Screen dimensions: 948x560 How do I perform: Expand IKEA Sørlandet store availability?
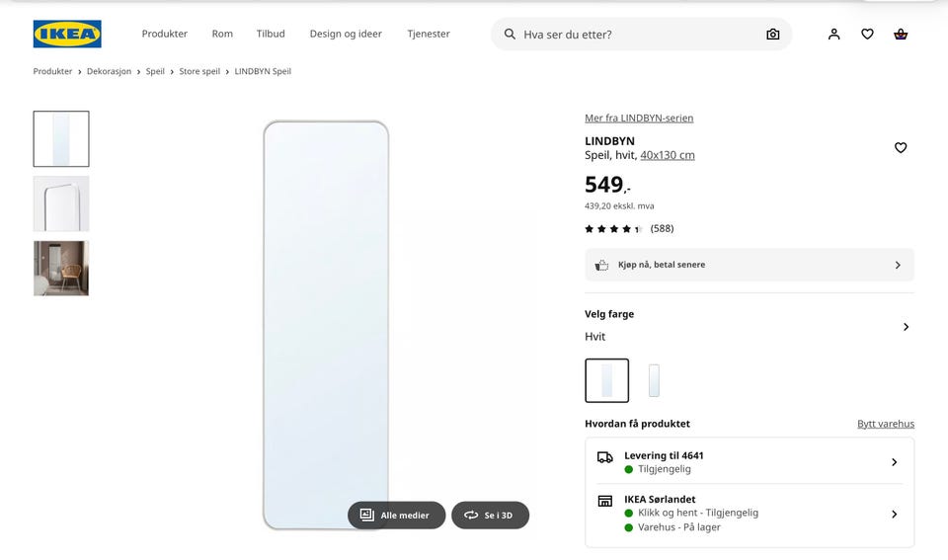[x=750, y=514]
